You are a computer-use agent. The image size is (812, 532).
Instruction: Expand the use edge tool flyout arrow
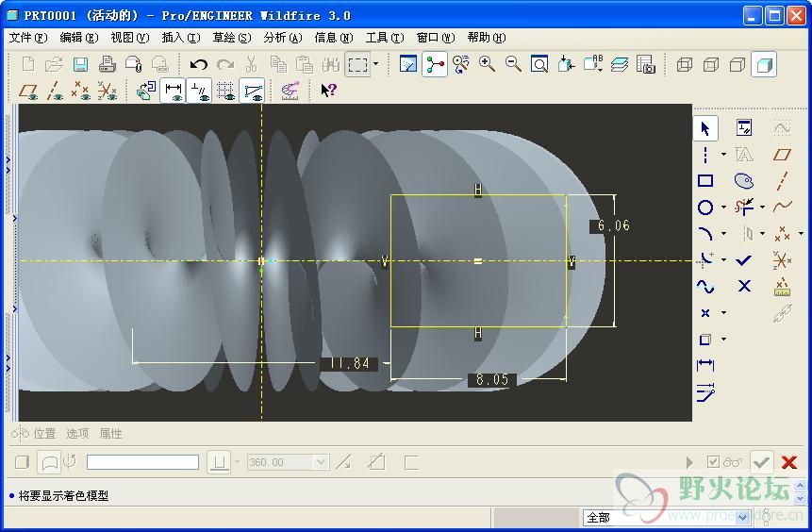click(724, 340)
